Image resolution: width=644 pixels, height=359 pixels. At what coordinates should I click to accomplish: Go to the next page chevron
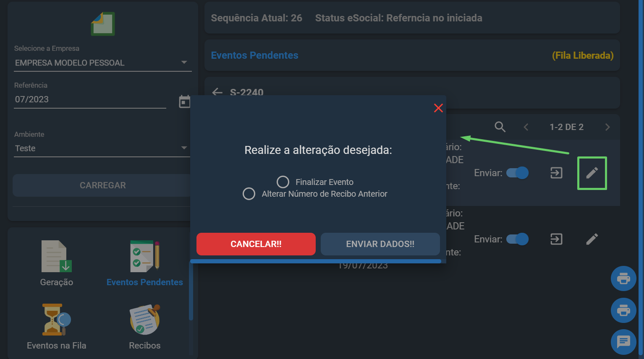607,127
